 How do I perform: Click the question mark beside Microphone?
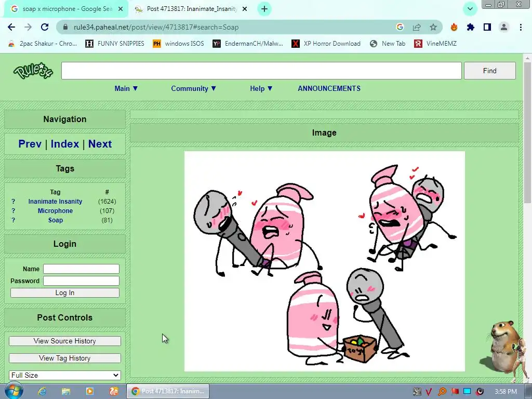(13, 211)
